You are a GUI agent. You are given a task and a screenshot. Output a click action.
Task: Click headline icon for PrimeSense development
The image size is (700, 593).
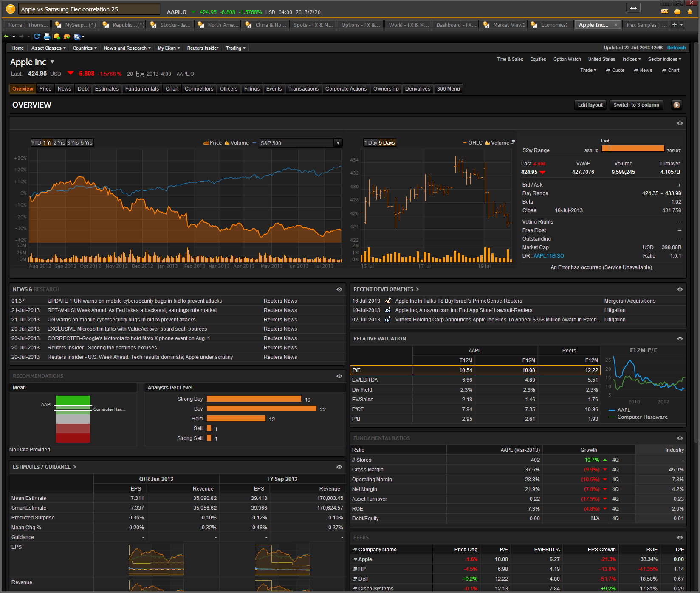tap(388, 301)
